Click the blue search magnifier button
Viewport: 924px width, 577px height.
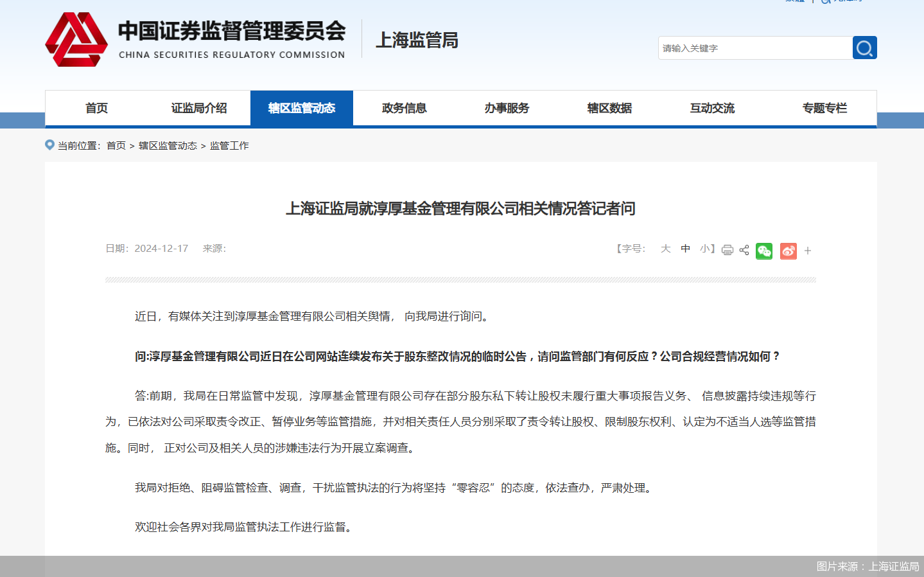coord(864,48)
